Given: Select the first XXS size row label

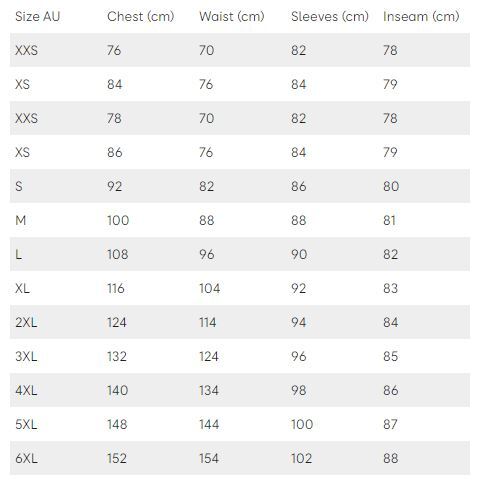Looking at the screenshot, I should 26,50.
